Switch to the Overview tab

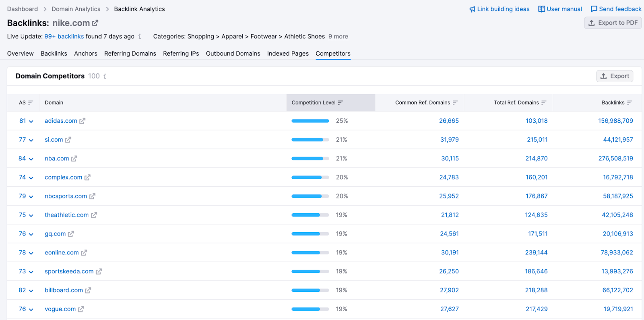pos(21,54)
